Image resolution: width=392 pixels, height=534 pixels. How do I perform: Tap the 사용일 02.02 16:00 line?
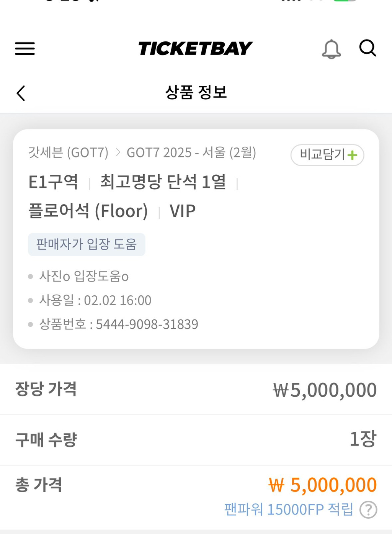(95, 300)
